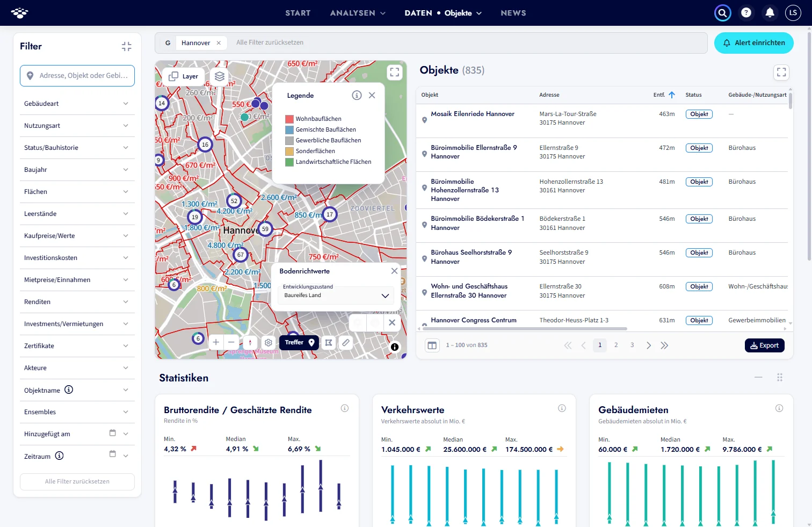Toggle the Layer button on map
This screenshot has width=812, height=527.
[184, 76]
